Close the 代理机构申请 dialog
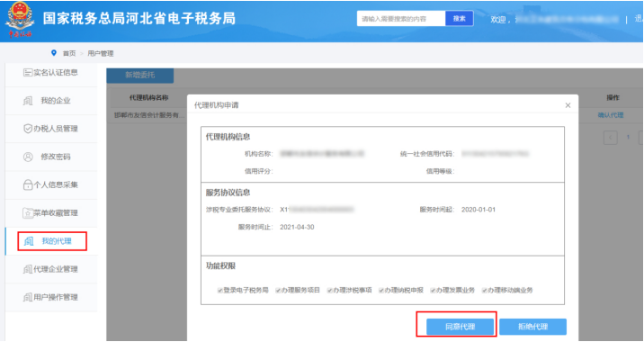This screenshot has width=644, height=342. point(568,105)
